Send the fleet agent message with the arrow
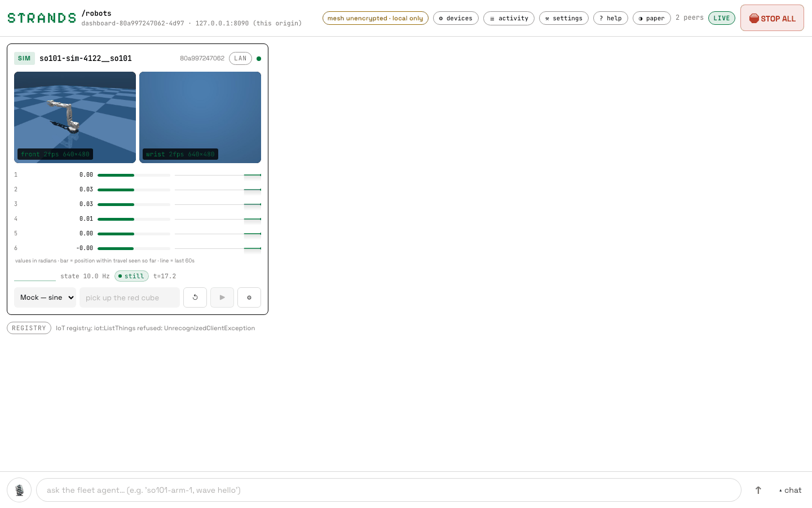This screenshot has height=508, width=812. tap(758, 490)
